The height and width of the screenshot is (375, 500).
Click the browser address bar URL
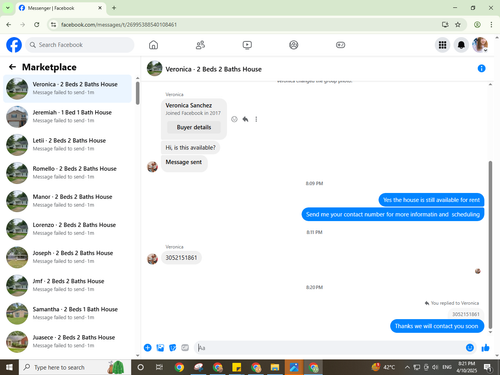(119, 25)
